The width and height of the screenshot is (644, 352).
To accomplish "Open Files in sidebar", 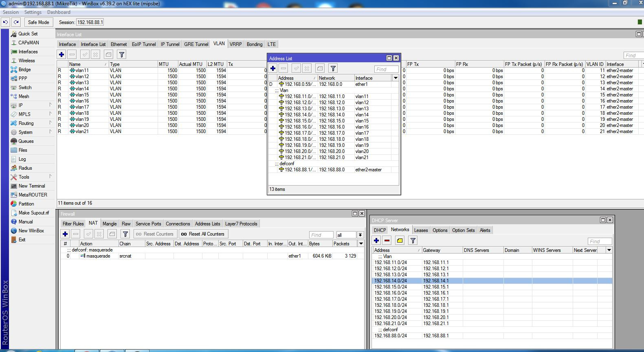I will click(23, 150).
